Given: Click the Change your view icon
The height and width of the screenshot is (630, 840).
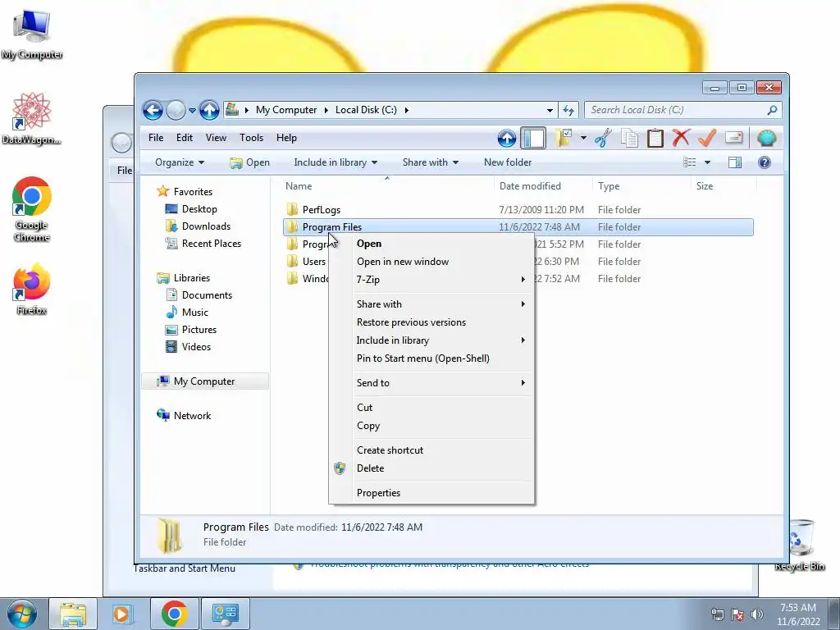Looking at the screenshot, I should pyautogui.click(x=689, y=162).
